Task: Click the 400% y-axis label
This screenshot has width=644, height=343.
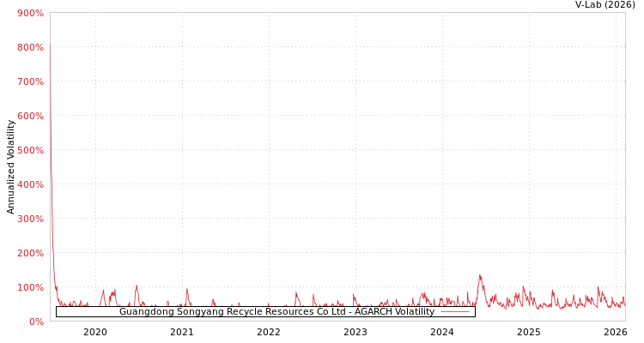Action: click(x=30, y=184)
